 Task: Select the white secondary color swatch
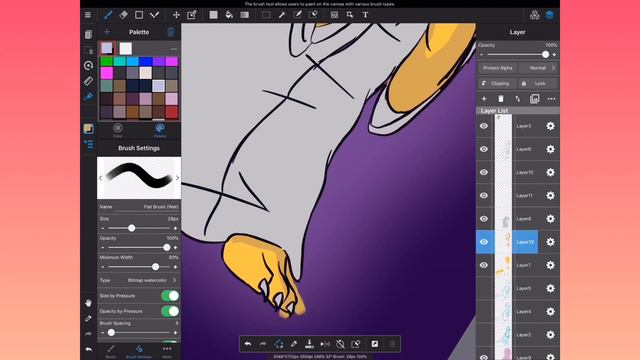tap(126, 48)
